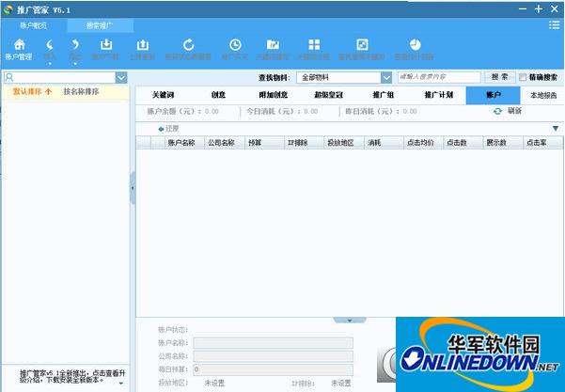Click the filter triangle above table right

point(555,128)
